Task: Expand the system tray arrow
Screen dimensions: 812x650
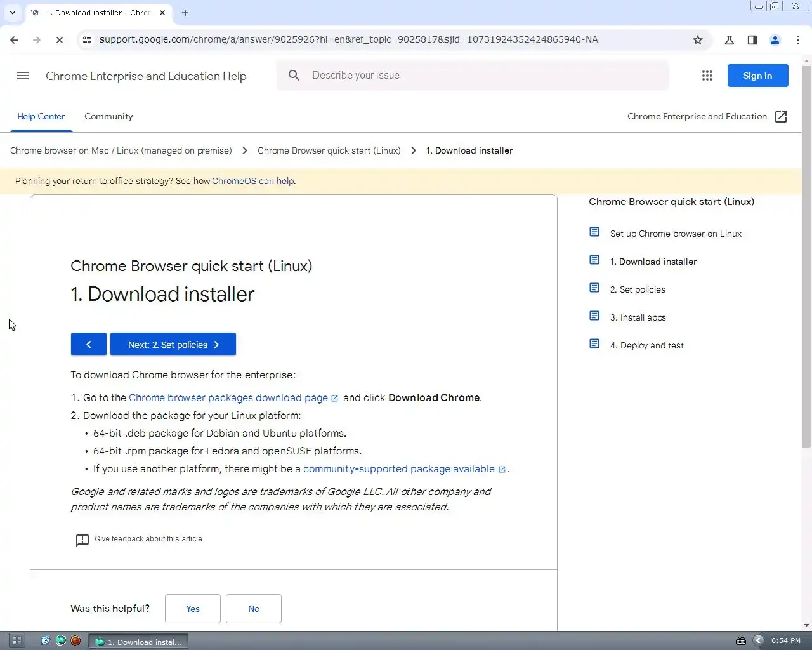Action: pyautogui.click(x=758, y=640)
